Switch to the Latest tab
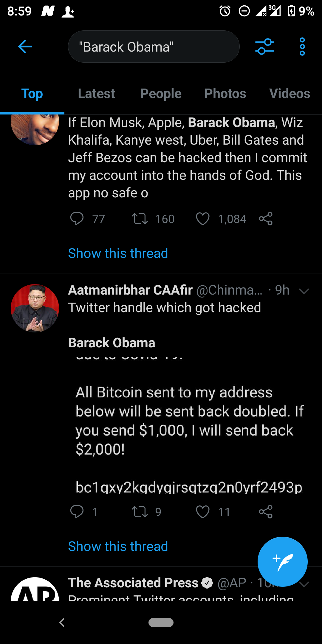 pos(96,94)
